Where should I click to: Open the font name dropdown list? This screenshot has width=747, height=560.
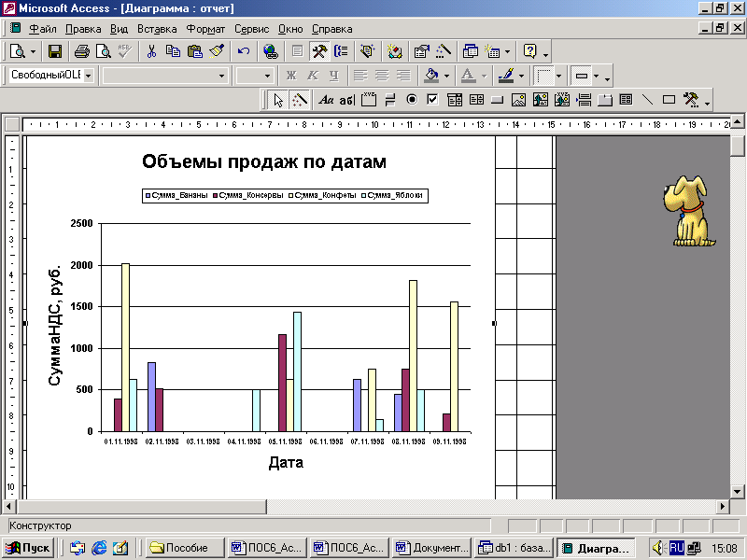(221, 76)
